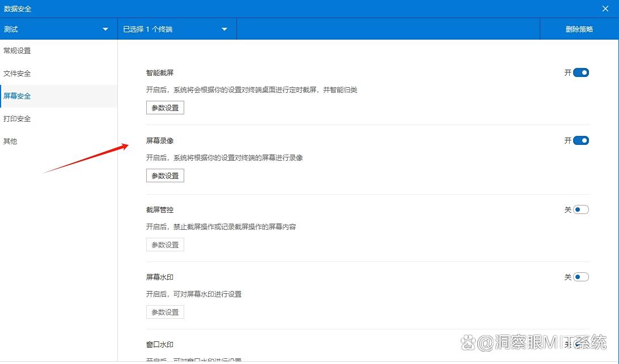This screenshot has width=619, height=364.
Task: Close the 数据安全 window
Action: 605,8
